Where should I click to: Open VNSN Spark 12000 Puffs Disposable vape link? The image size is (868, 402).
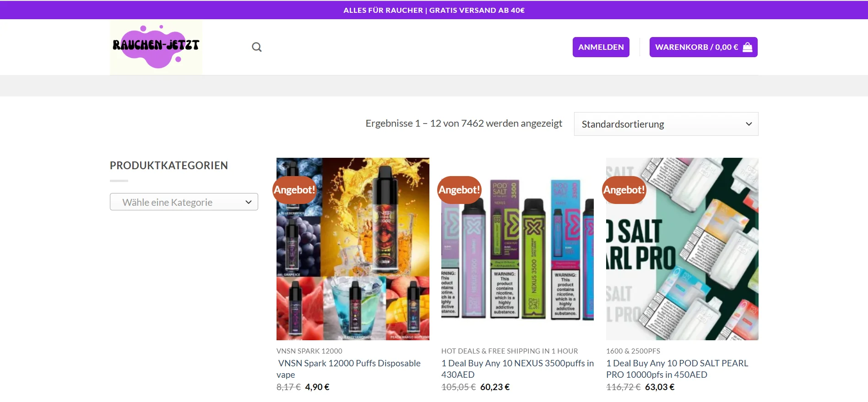(348, 369)
